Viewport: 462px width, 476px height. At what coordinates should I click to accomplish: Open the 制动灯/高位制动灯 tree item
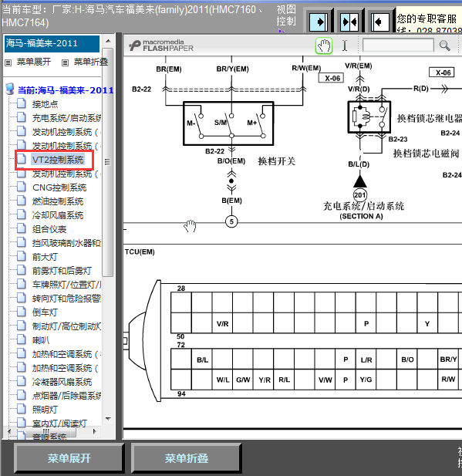(66, 326)
